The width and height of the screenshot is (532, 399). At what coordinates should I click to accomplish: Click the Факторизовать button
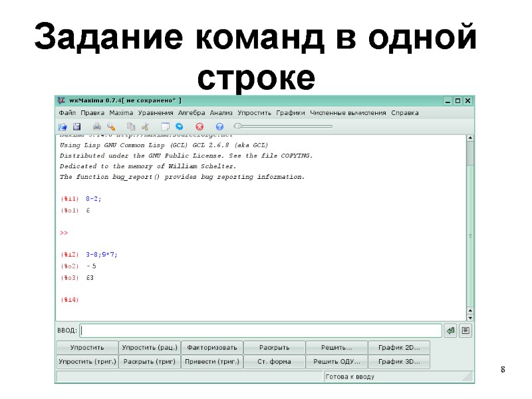[x=212, y=347]
